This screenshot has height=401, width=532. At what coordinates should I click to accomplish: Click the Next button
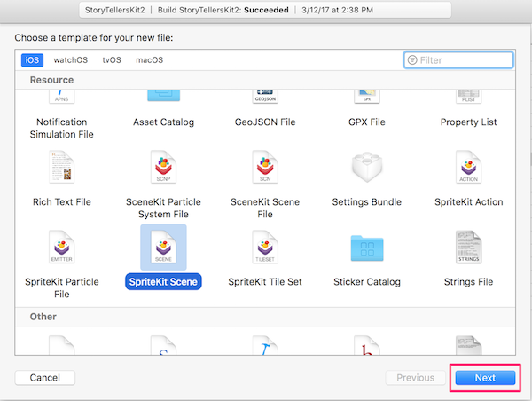click(485, 378)
